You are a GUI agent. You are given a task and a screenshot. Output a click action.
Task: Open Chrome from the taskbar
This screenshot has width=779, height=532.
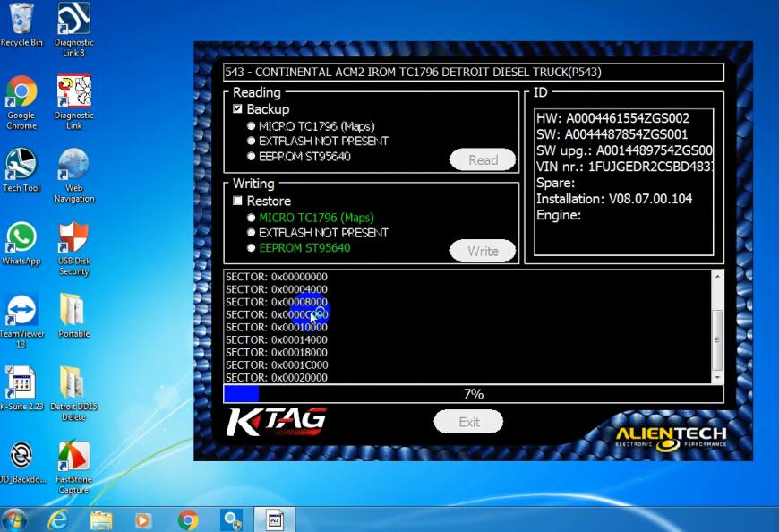[188, 520]
